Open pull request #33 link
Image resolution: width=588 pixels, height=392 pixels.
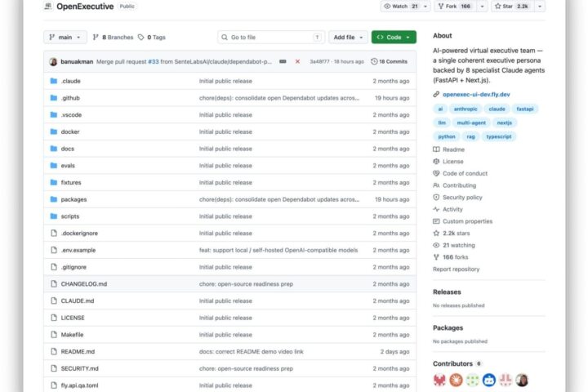click(154, 61)
